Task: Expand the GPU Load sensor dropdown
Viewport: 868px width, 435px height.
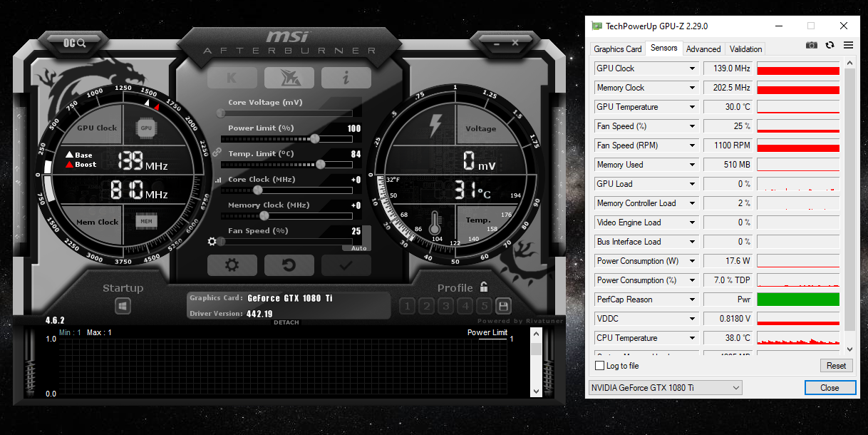Action: pyautogui.click(x=692, y=184)
